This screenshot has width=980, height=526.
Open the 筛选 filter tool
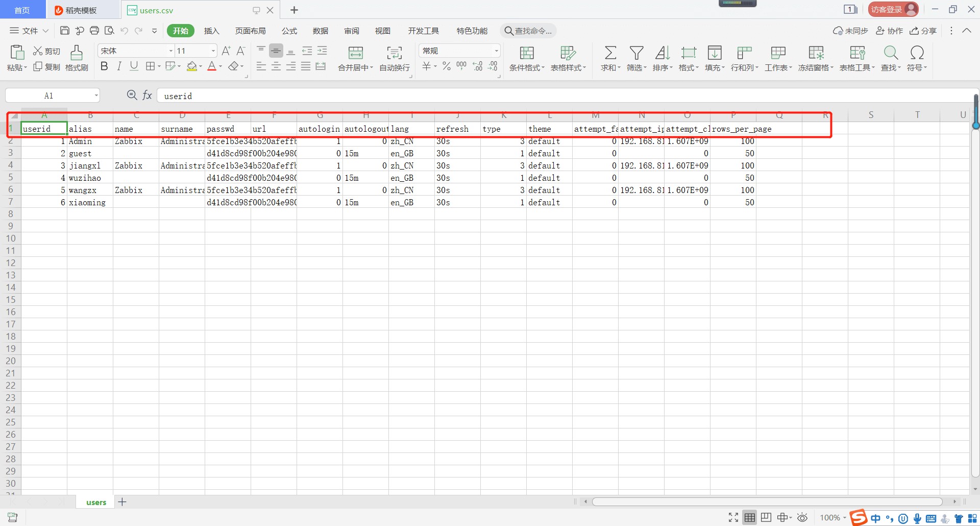(635, 56)
